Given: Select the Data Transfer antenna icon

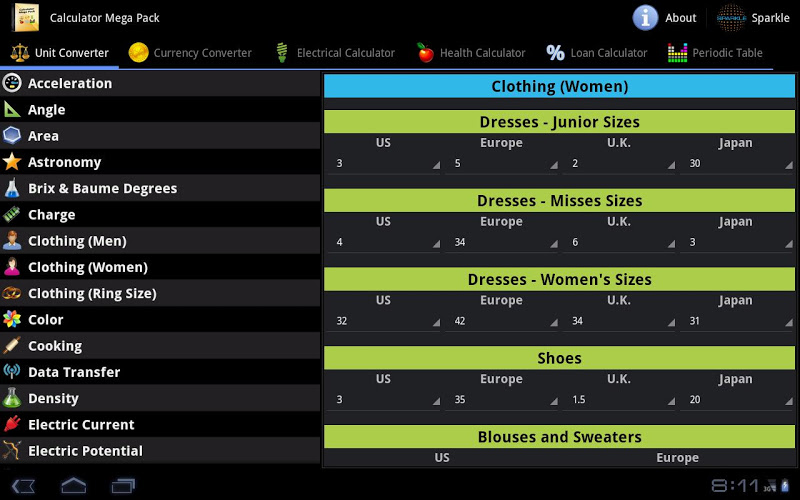Looking at the screenshot, I should click(x=12, y=371).
